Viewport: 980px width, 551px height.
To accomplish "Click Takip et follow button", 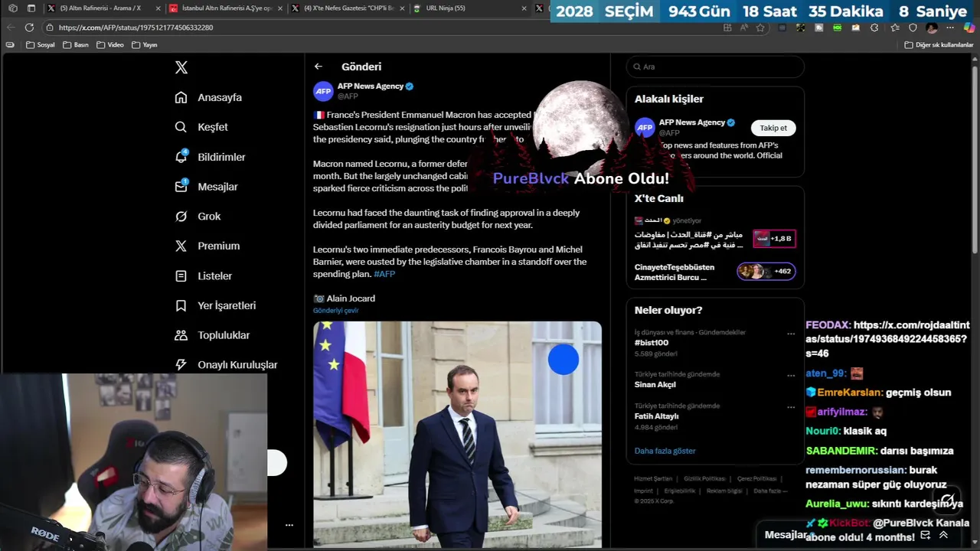I will tap(773, 128).
